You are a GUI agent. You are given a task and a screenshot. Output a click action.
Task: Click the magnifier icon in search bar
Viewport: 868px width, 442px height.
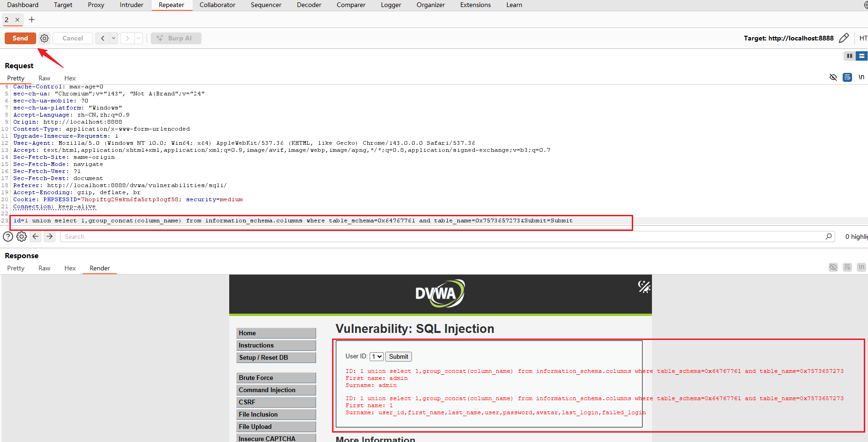(829, 237)
